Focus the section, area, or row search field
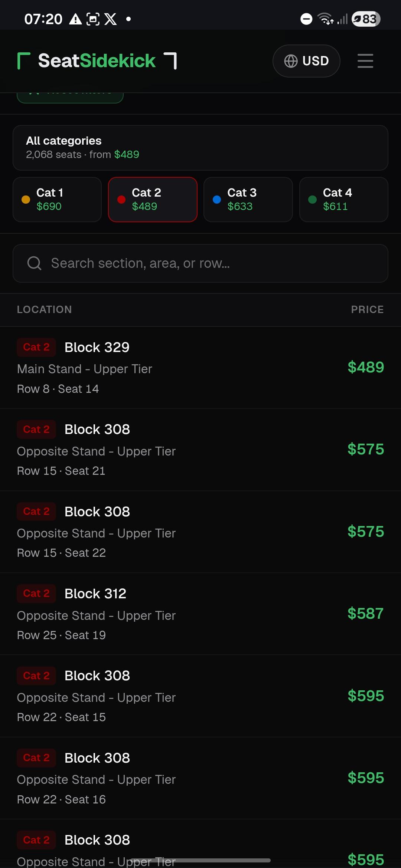This screenshot has height=868, width=401. click(200, 263)
